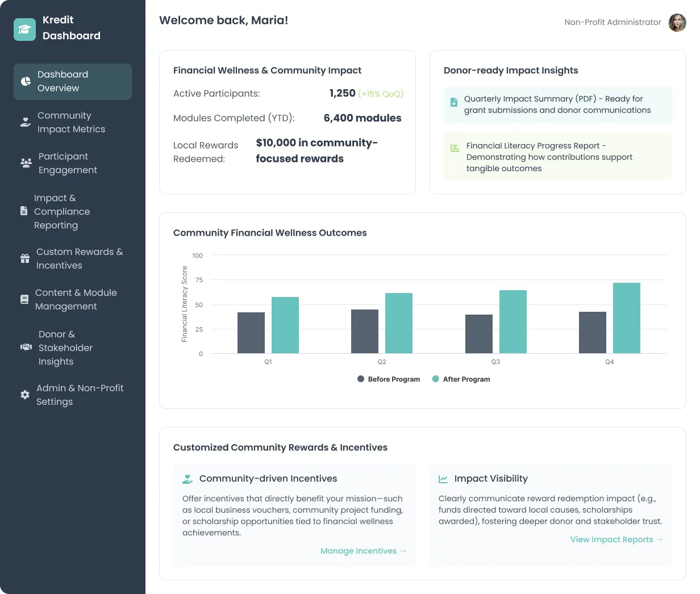Viewport: 700px width, 594px height.
Task: Click Maria's profile avatar photo
Action: click(x=677, y=23)
